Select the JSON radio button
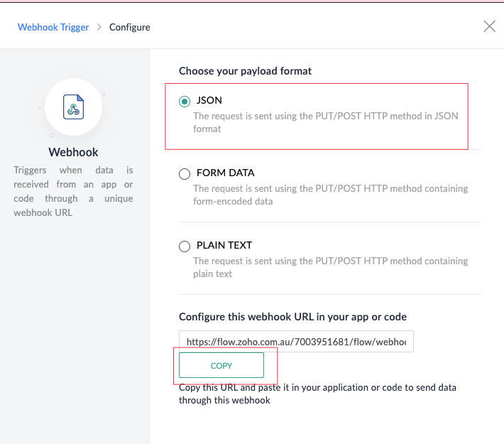The width and height of the screenshot is (504, 444). (185, 102)
